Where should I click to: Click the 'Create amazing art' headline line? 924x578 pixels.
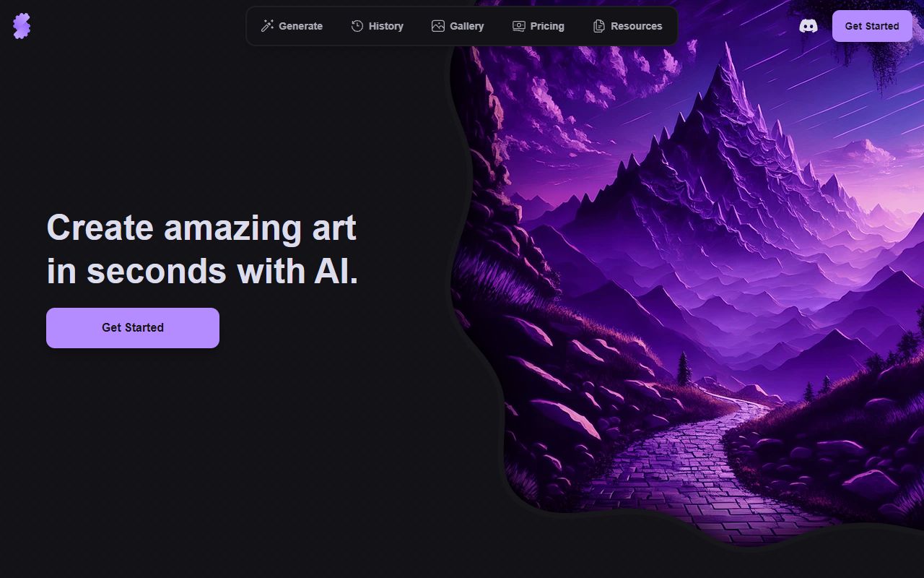pyautogui.click(x=201, y=228)
